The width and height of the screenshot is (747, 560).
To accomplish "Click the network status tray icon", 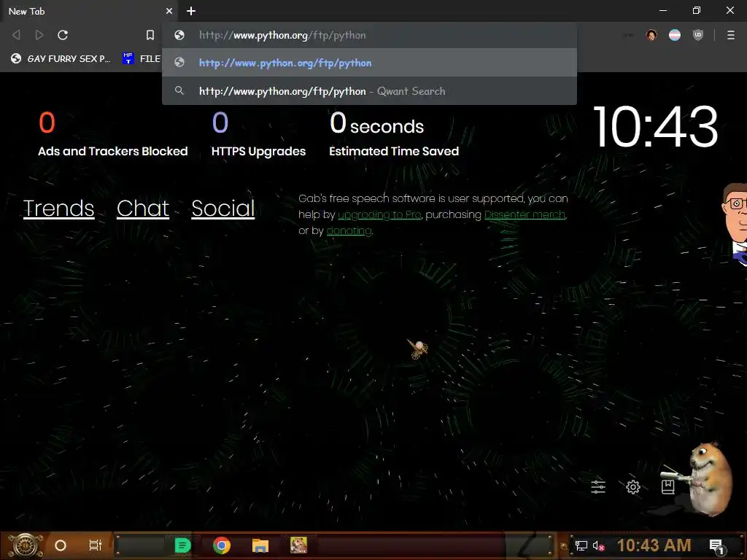I will pyautogui.click(x=581, y=545).
